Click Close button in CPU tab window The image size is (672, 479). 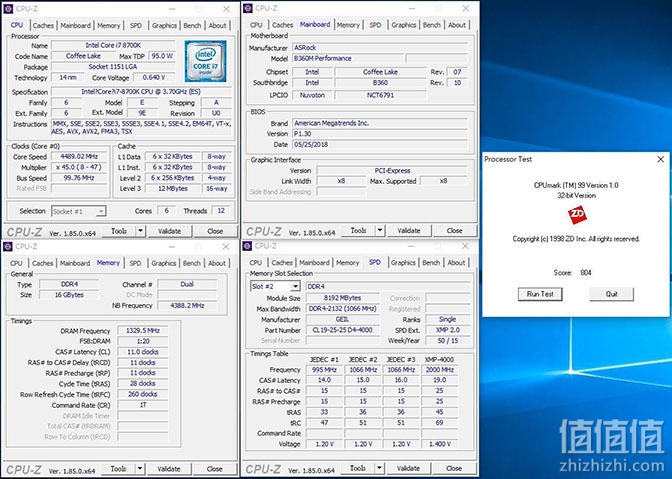215,231
